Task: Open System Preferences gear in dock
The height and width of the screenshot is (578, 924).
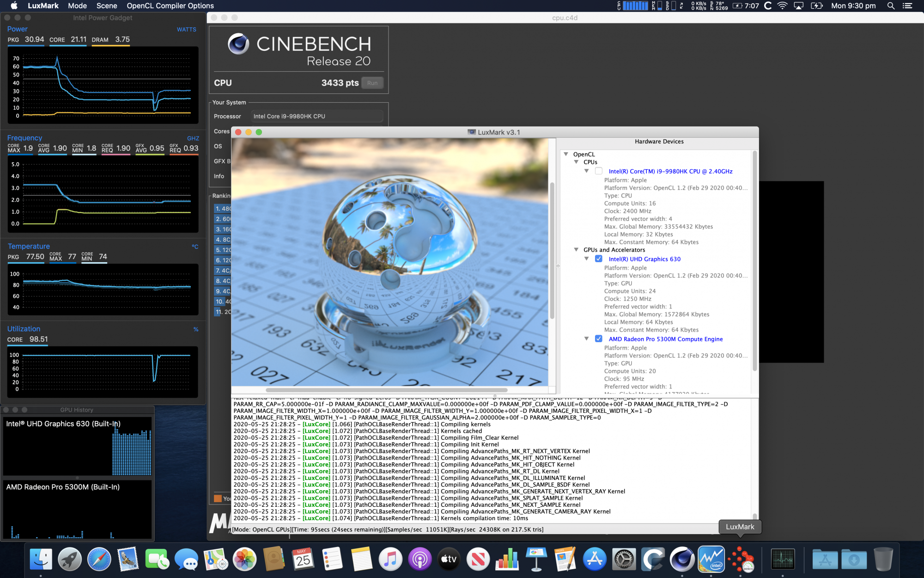Action: click(624, 560)
